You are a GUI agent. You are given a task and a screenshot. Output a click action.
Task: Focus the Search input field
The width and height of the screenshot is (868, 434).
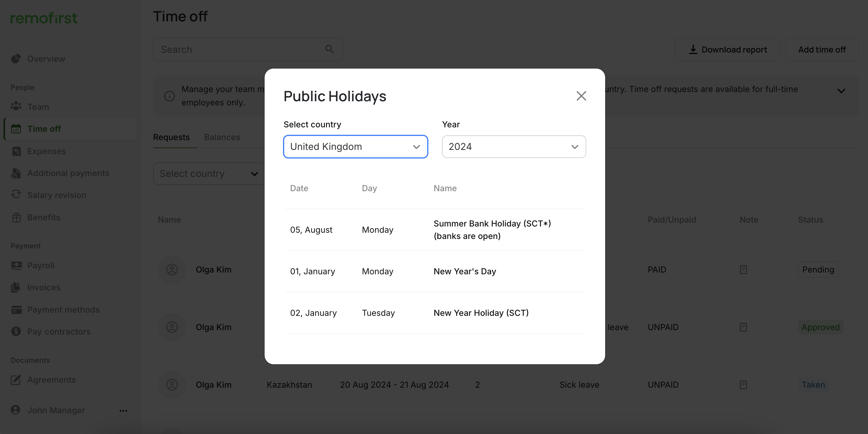[x=248, y=49]
